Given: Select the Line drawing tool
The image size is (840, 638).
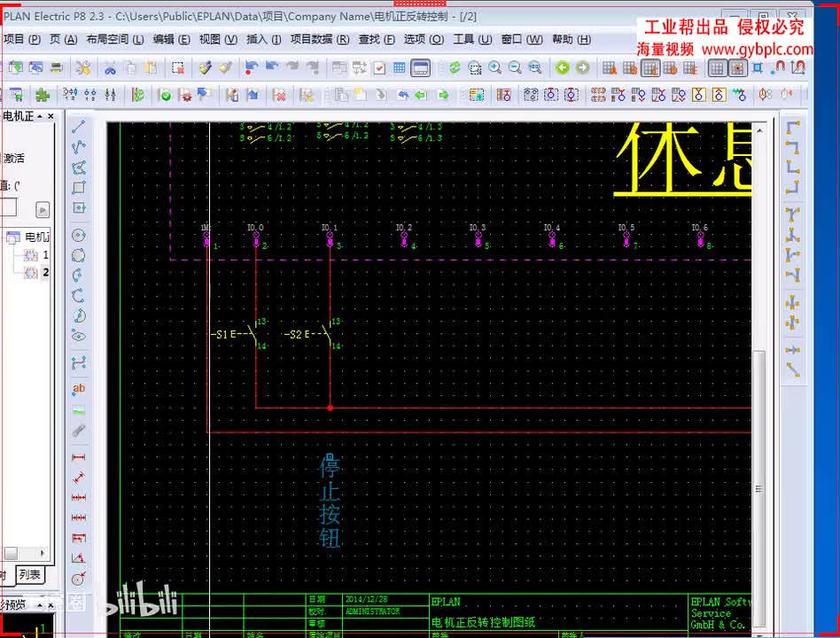Looking at the screenshot, I should click(x=79, y=127).
